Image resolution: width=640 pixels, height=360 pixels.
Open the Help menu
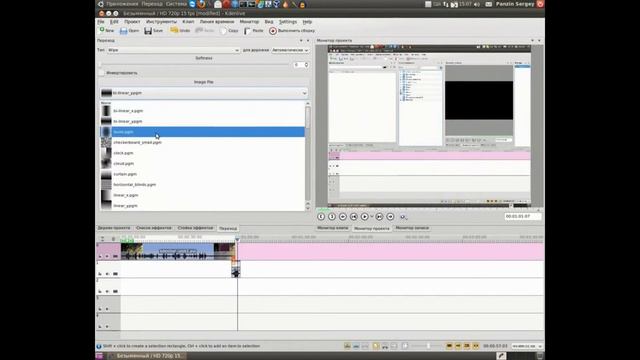point(307,22)
